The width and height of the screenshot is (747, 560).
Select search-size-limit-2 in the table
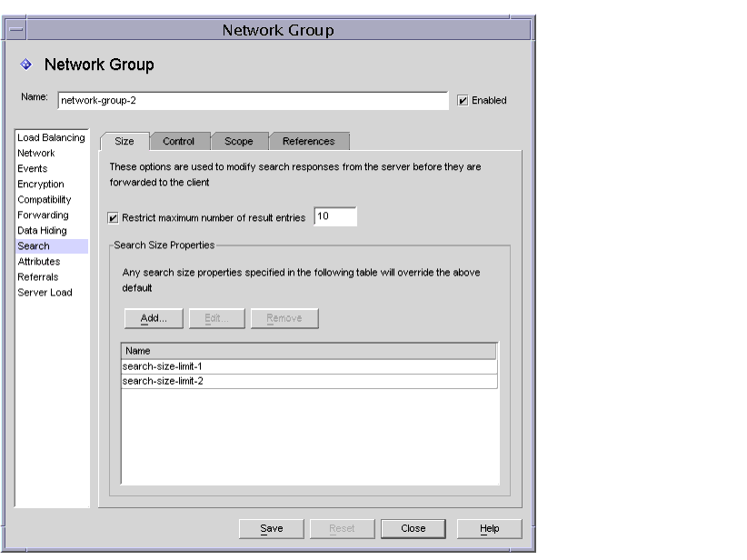pyautogui.click(x=182, y=381)
